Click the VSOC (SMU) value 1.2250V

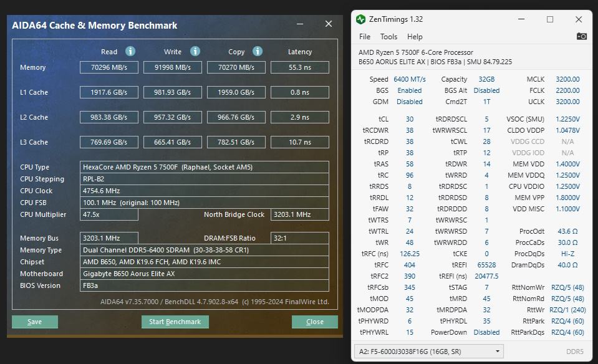(x=567, y=119)
